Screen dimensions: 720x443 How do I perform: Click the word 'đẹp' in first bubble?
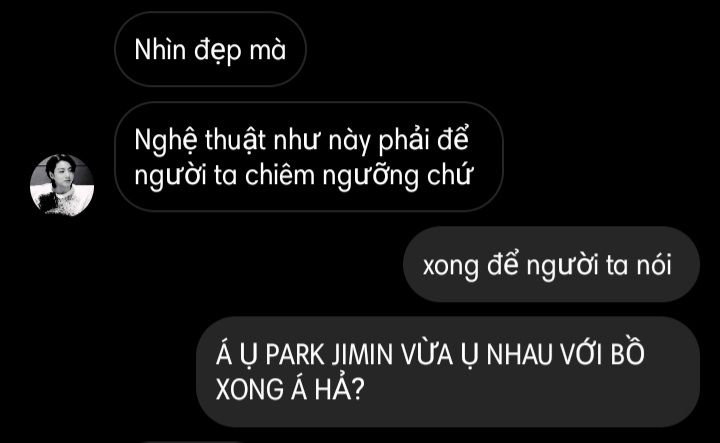click(x=217, y=50)
